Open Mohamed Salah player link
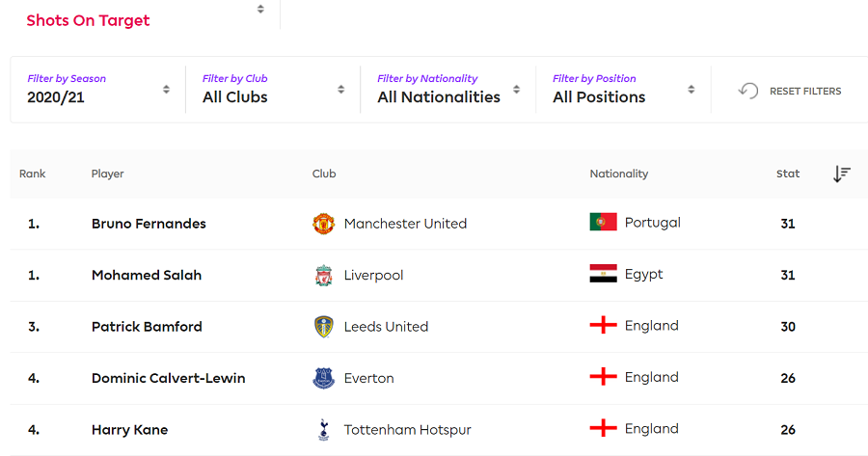The width and height of the screenshot is (868, 456). click(x=147, y=275)
